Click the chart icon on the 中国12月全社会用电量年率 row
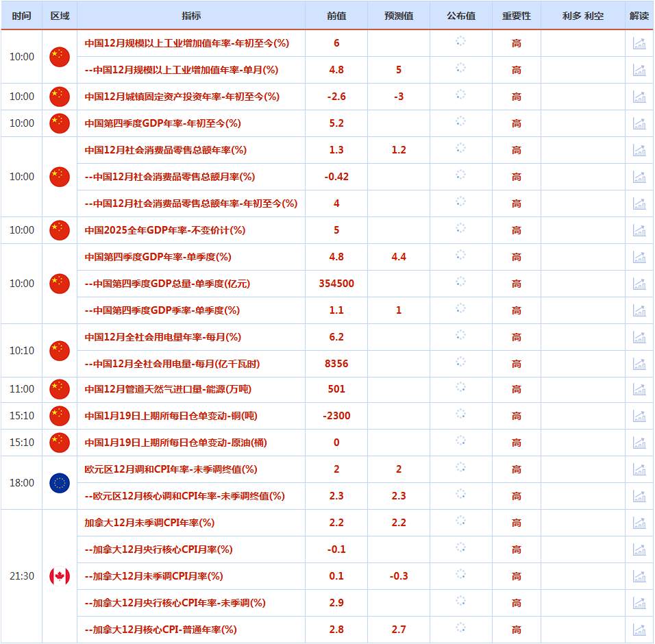The height and width of the screenshot is (644, 655). 640,336
